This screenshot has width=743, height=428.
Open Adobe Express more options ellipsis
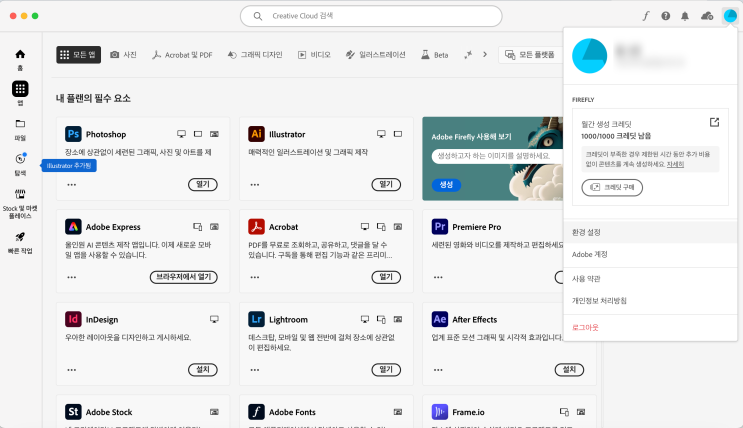(x=72, y=277)
